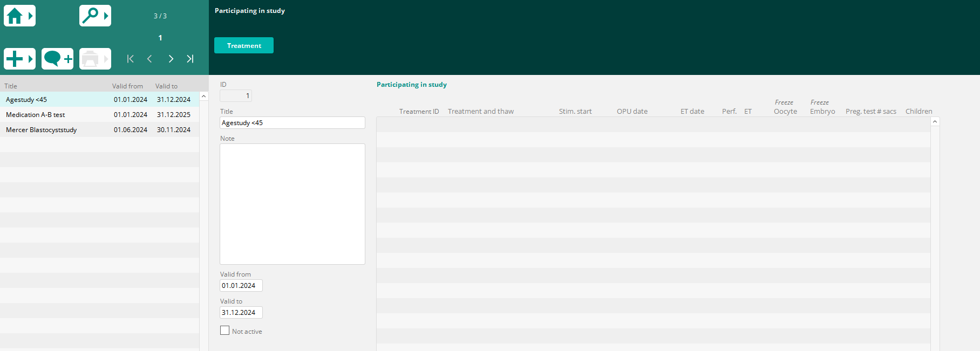980x351 pixels.
Task: Click the Title input field
Action: click(292, 123)
